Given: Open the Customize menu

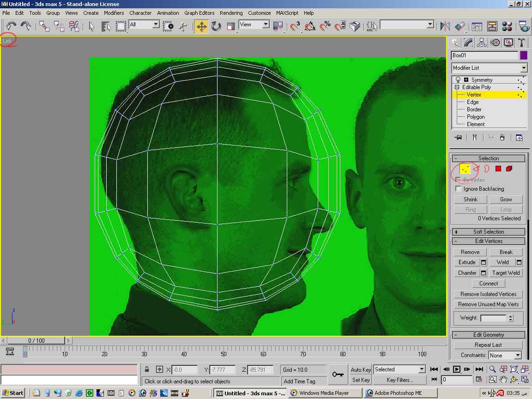Looking at the screenshot, I should (x=259, y=13).
